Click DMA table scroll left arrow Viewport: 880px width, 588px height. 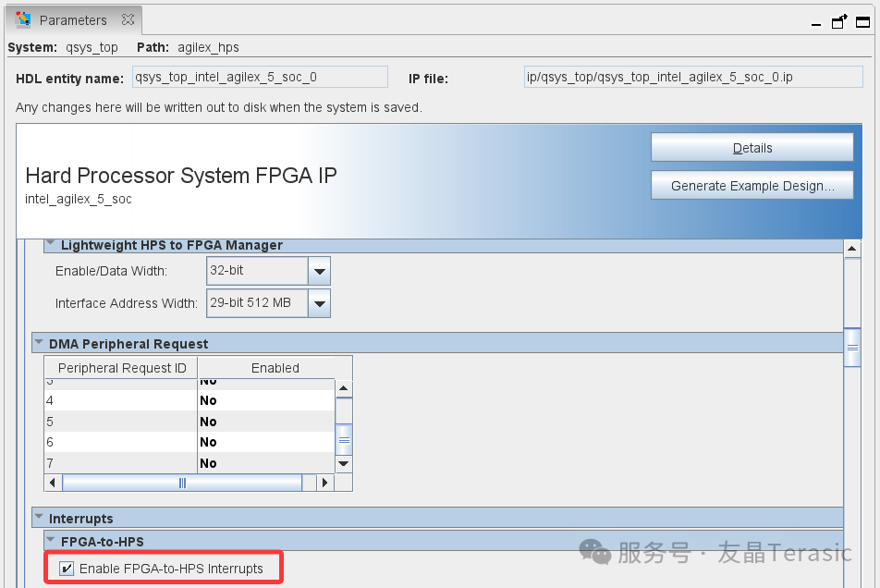pos(53,483)
